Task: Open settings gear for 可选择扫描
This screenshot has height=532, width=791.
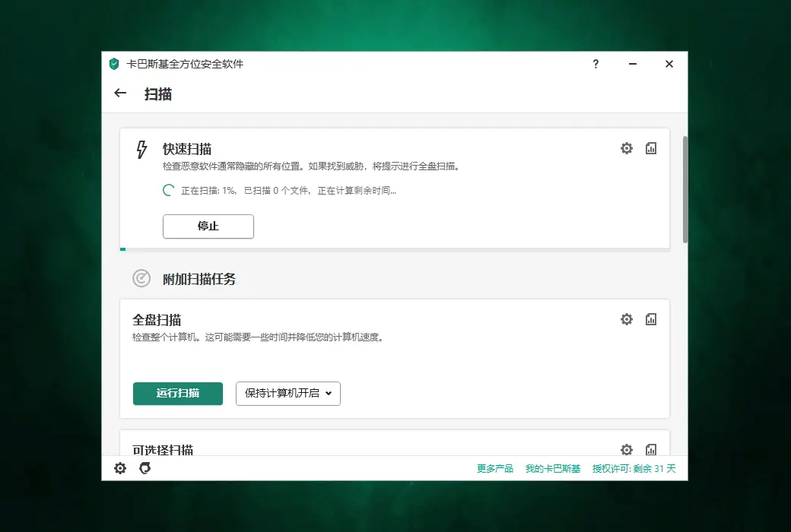Action: (627, 449)
